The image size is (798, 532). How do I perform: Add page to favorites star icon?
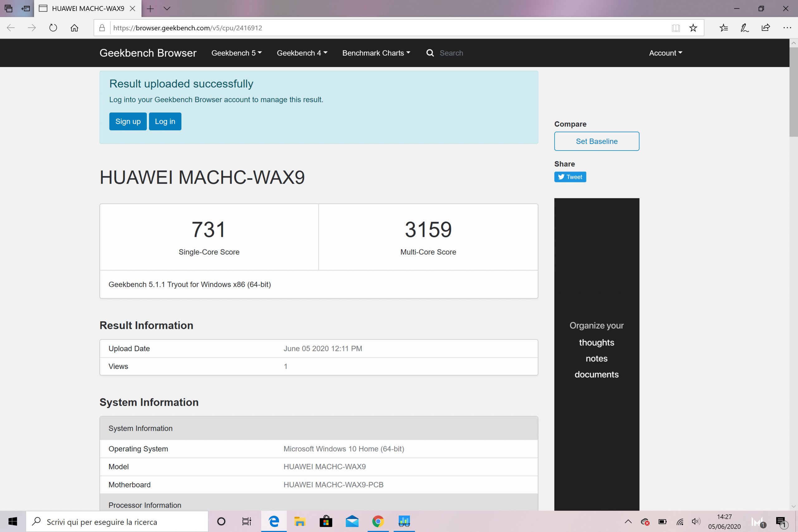(693, 28)
